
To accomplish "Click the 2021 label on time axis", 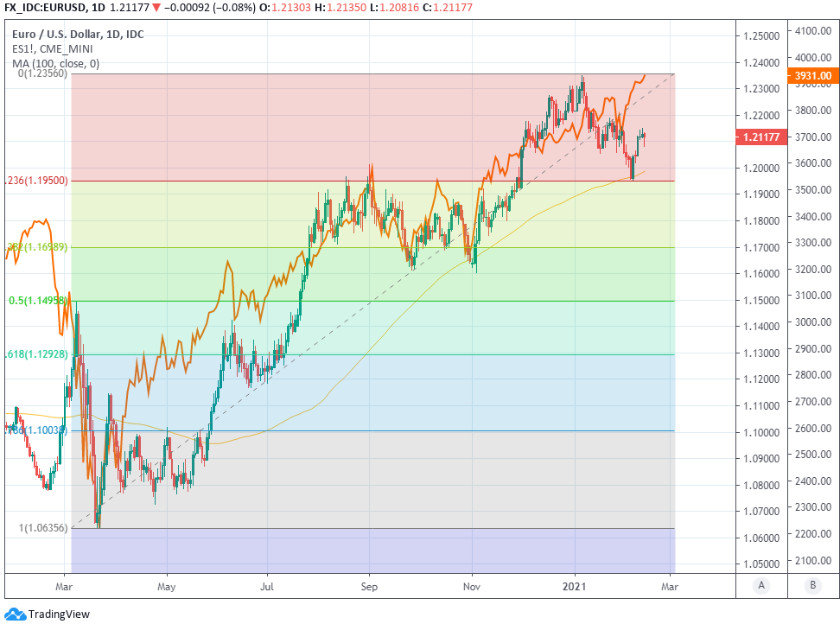I will (x=575, y=584).
